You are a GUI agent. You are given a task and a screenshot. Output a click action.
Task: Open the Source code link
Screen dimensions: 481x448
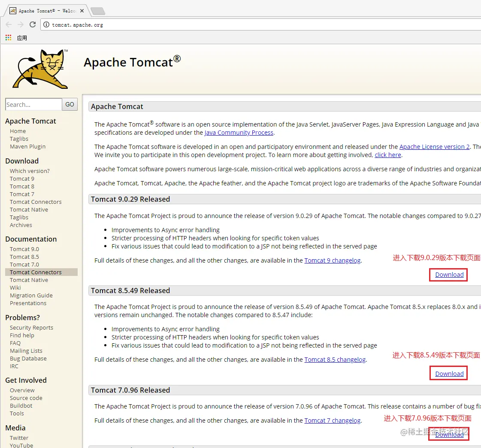[x=26, y=398]
